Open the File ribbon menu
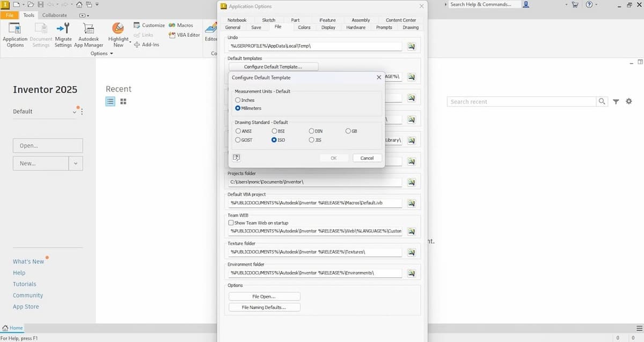 (10, 15)
